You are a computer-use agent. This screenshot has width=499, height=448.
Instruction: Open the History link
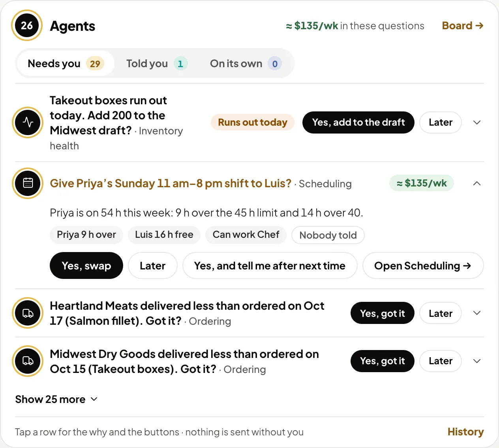[x=466, y=432]
